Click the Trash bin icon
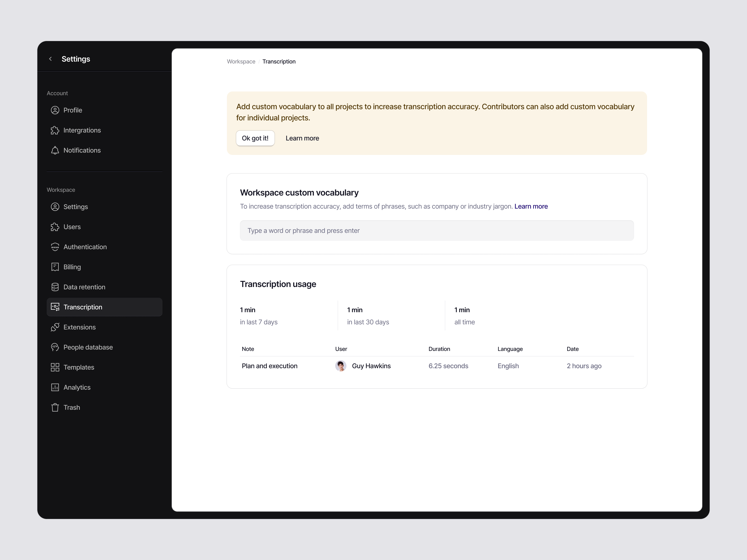747x560 pixels. point(55,407)
